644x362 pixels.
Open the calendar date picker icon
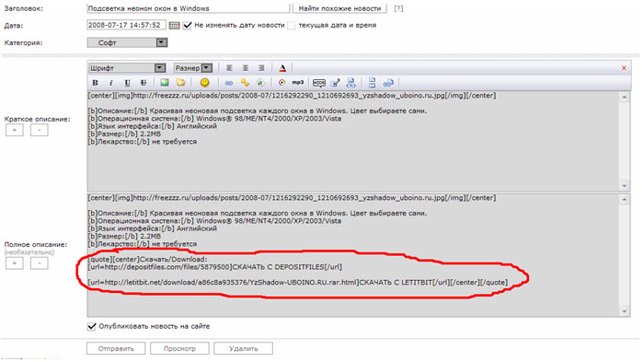[175, 26]
